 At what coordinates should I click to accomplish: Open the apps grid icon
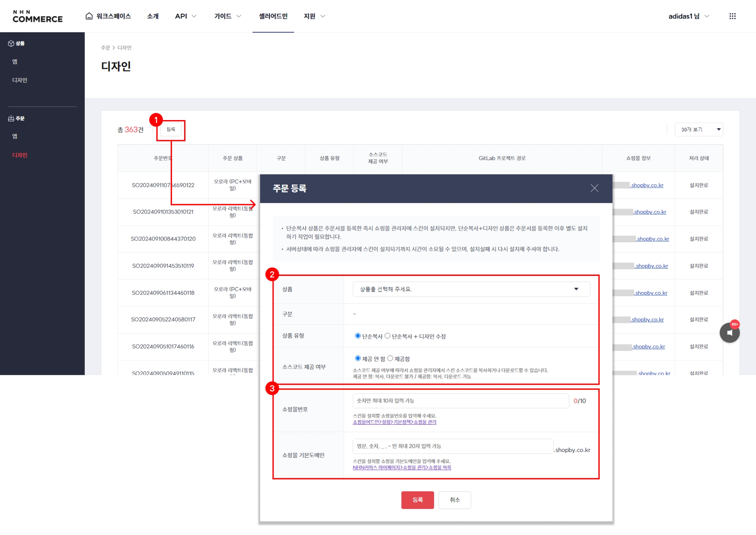click(732, 16)
